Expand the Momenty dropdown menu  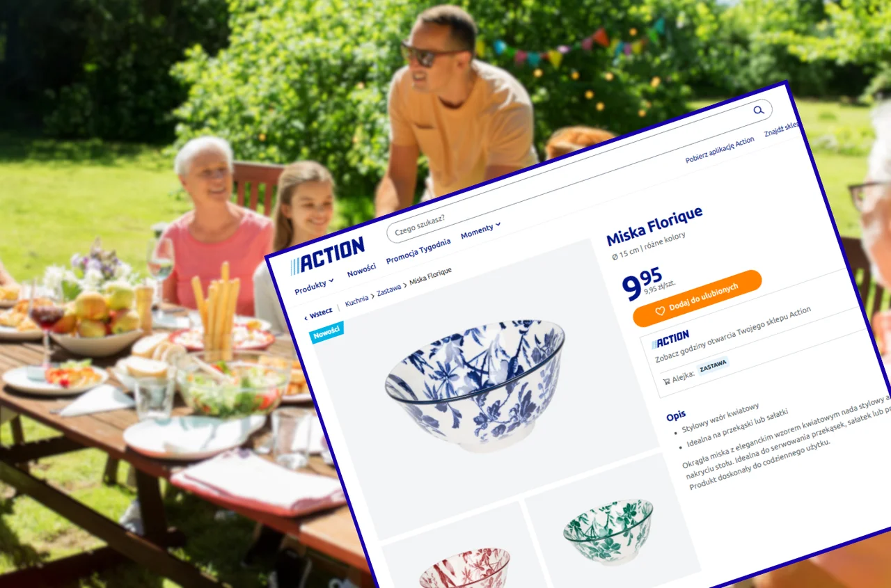click(x=480, y=230)
